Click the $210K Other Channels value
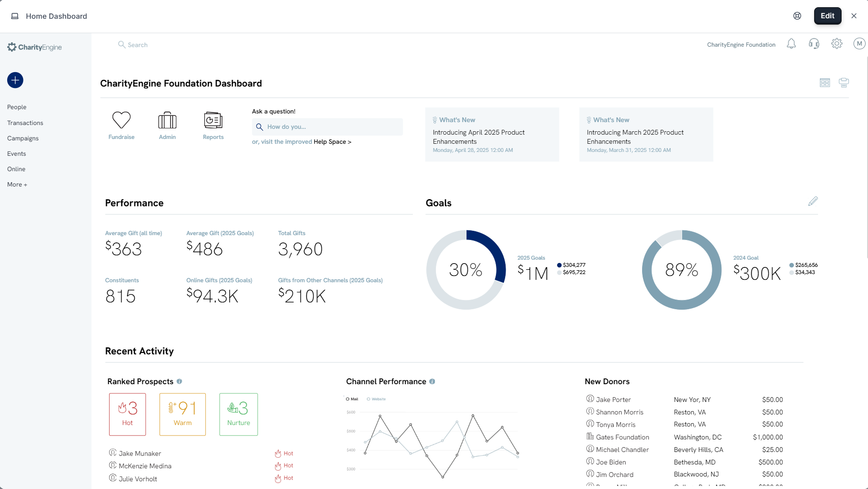The height and width of the screenshot is (489, 868). (x=302, y=296)
